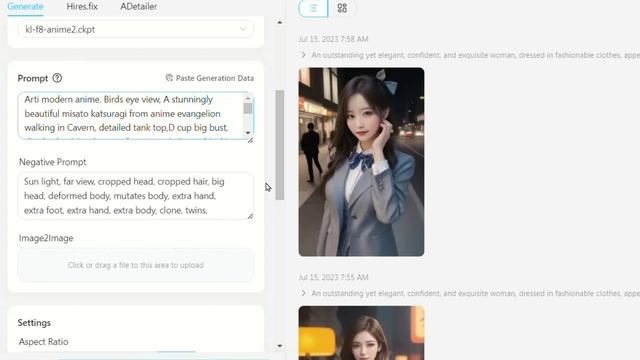Click the Settings heading
640x360 pixels.
point(34,322)
